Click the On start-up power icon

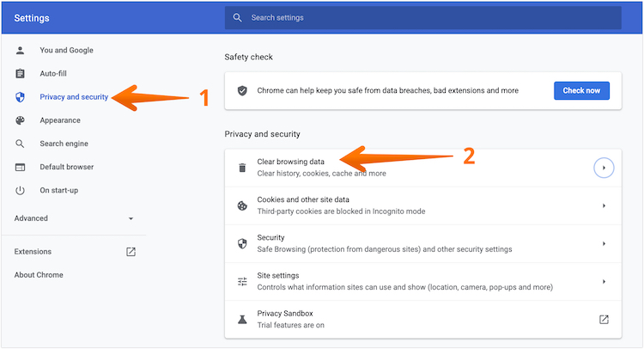pyautogui.click(x=21, y=190)
